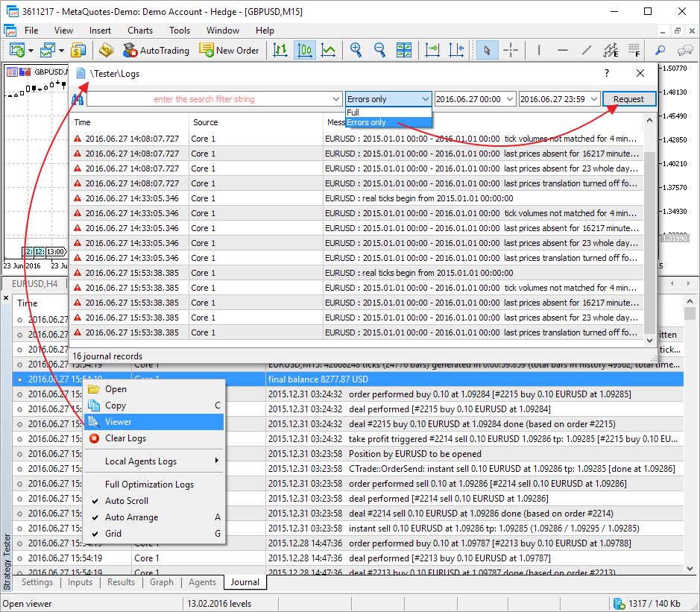Click the \Tester\Logs document icon
Screen dimensions: 700x612
pyautogui.click(x=81, y=73)
